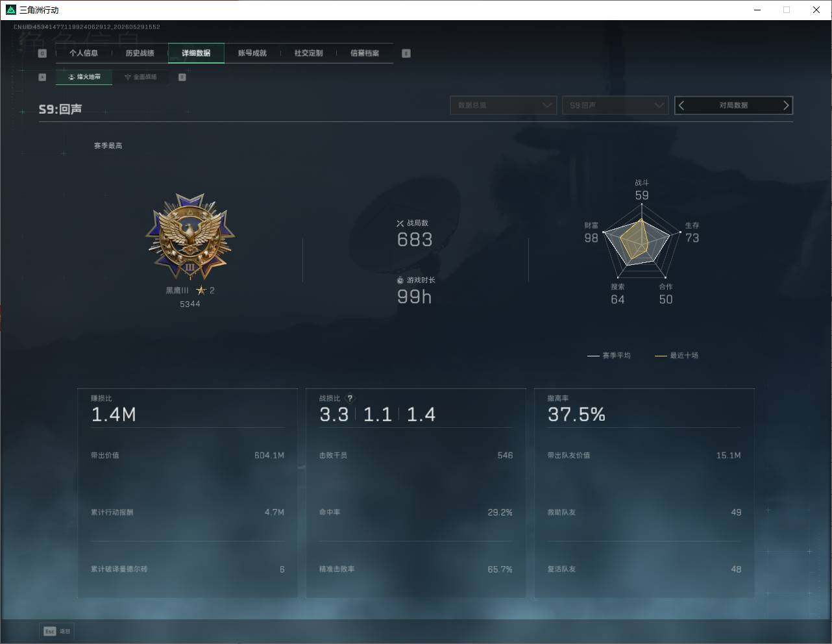
Task: Click the 带出价值 604.1M row
Action: coord(188,456)
